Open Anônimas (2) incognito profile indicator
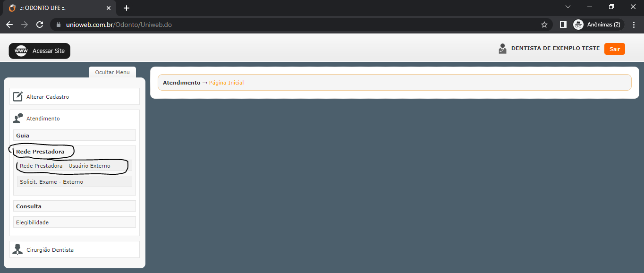The image size is (644, 273). pos(598,25)
